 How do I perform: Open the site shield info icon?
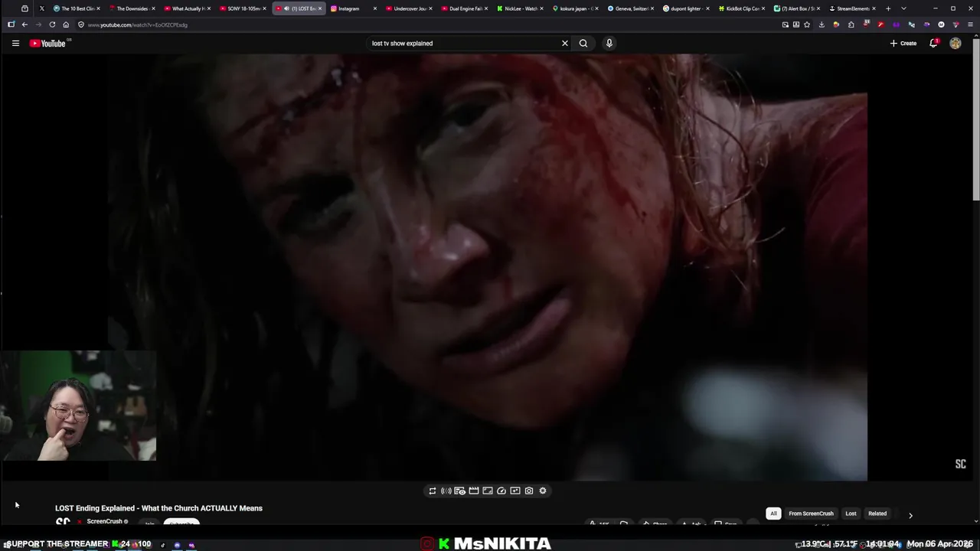click(81, 24)
